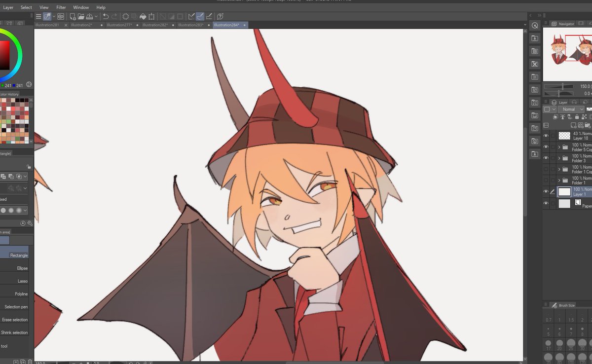
Task: Open dropdown arrow beside the pen-canvas icon
Action: click(x=54, y=16)
